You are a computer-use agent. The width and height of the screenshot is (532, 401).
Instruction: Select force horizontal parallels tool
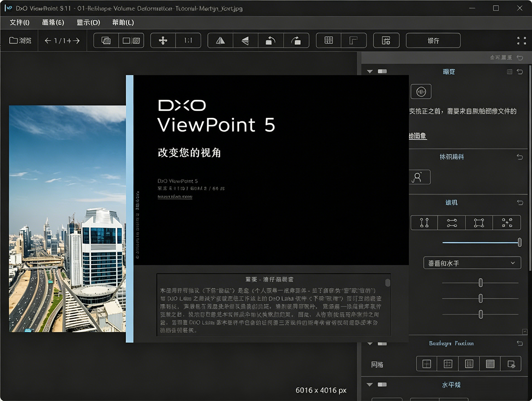tap(452, 223)
